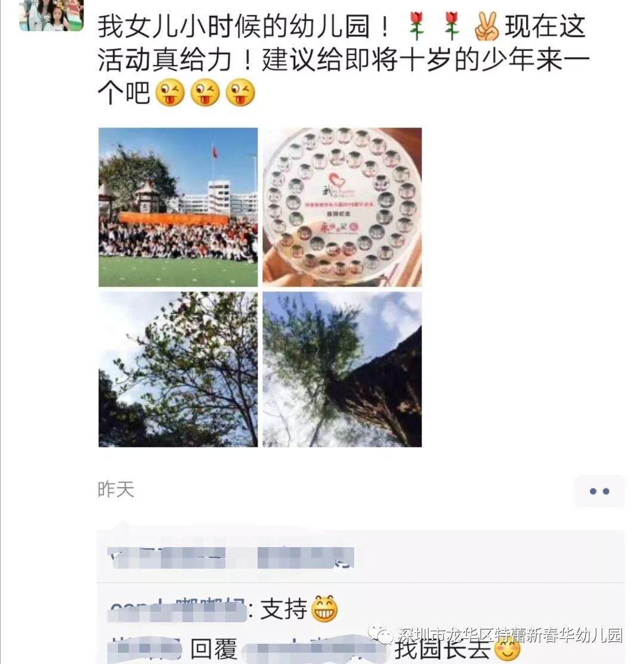Click the victory hand emoji
The image size is (644, 664).
[x=487, y=26]
